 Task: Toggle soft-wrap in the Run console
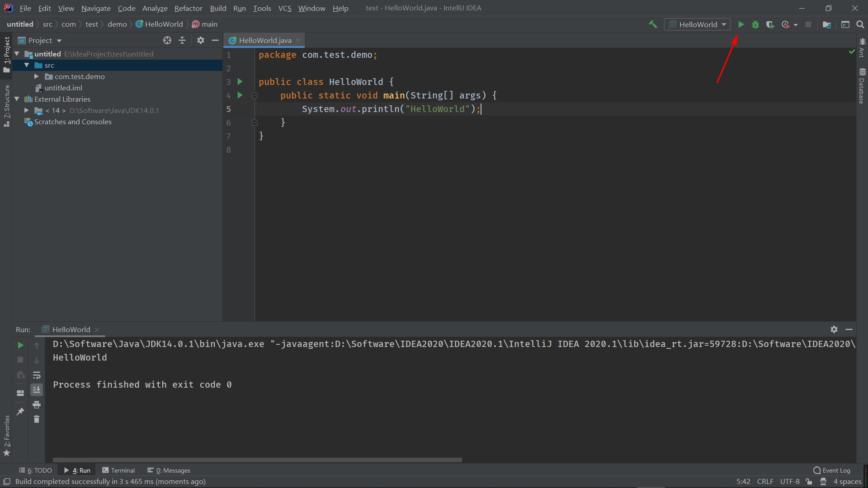[x=37, y=375]
